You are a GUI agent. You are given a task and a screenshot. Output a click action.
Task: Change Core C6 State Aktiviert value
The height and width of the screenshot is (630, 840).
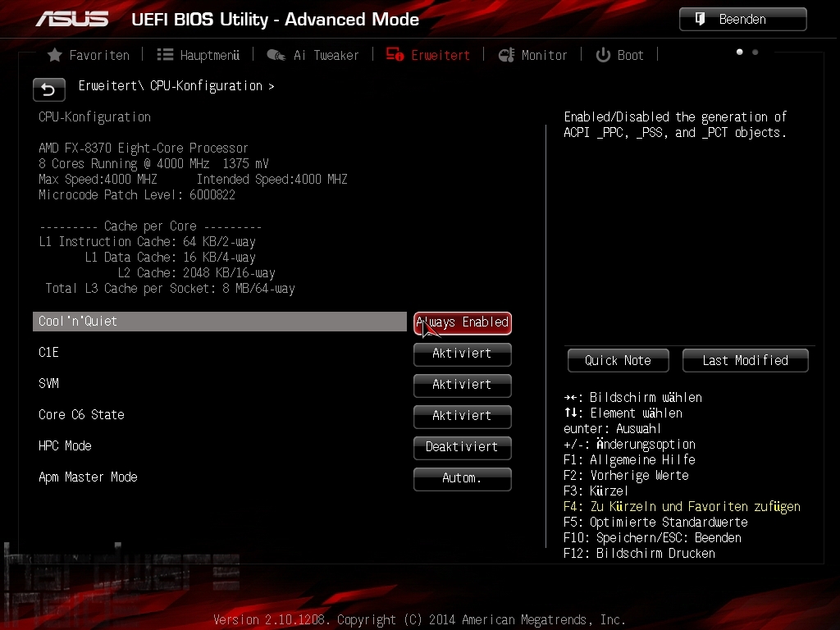463,416
